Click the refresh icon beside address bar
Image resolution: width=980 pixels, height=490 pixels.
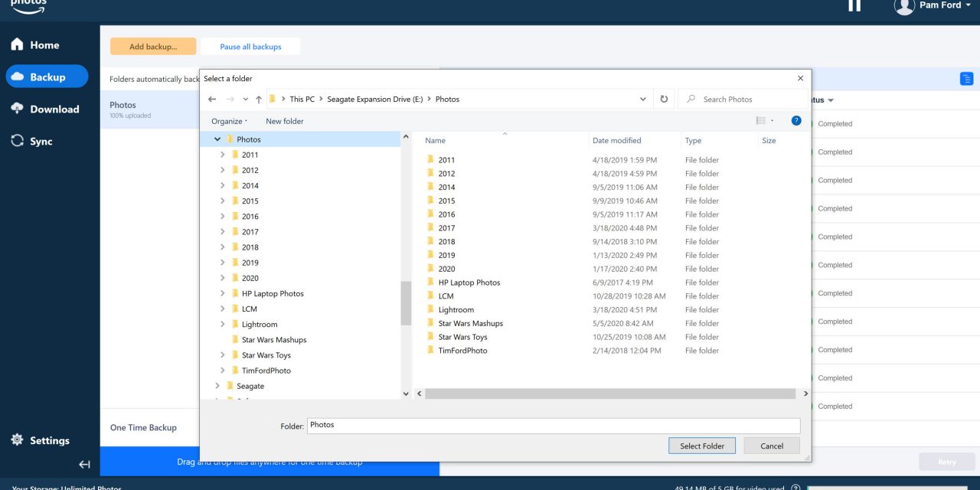[664, 100]
